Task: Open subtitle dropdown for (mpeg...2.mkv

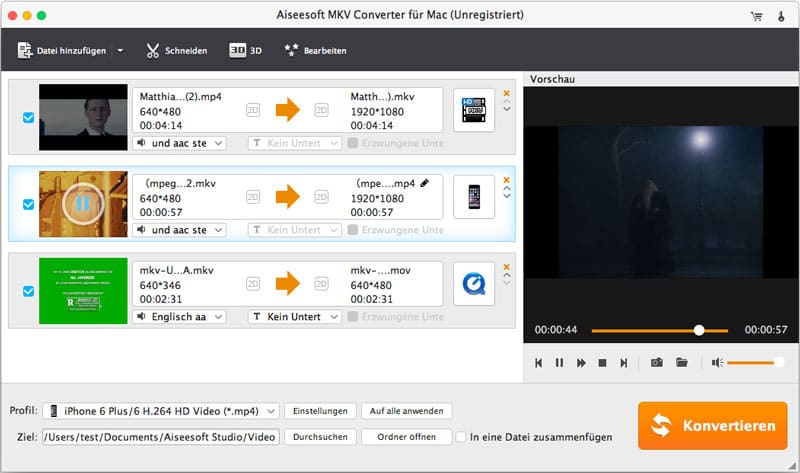Action: tap(295, 230)
